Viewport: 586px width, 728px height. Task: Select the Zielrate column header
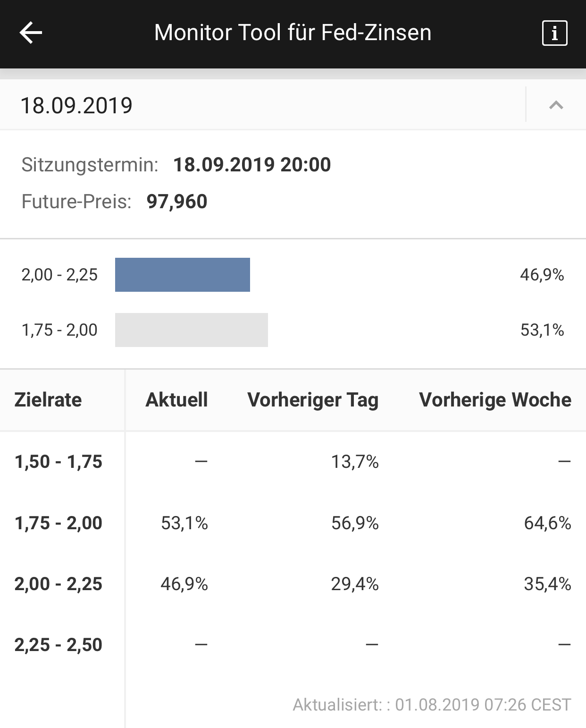pos(48,400)
